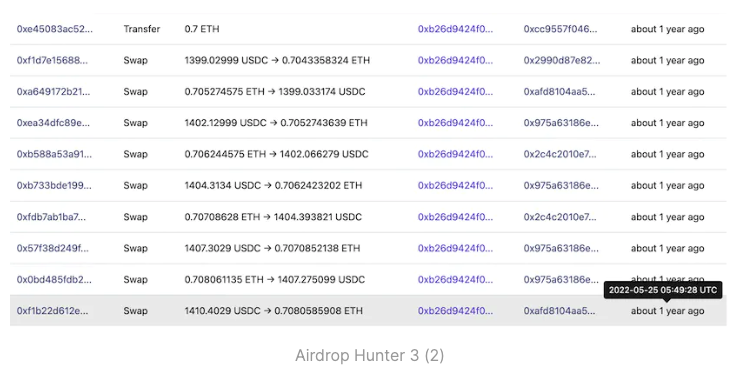
Task: Open recipient 0x2c4c2010e7... in 0xb588a53a91 row
Action: pyautogui.click(x=560, y=154)
